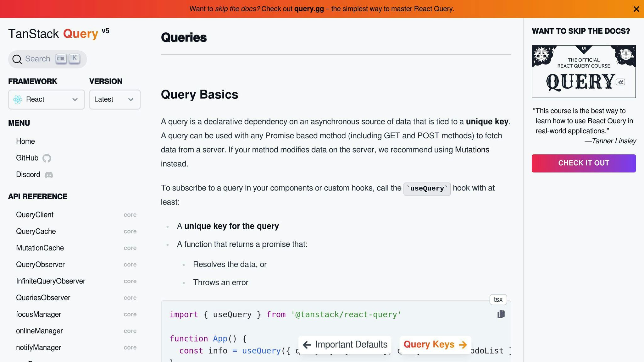Click the Discord logo icon
Screen dimensions: 644x362
point(49,175)
